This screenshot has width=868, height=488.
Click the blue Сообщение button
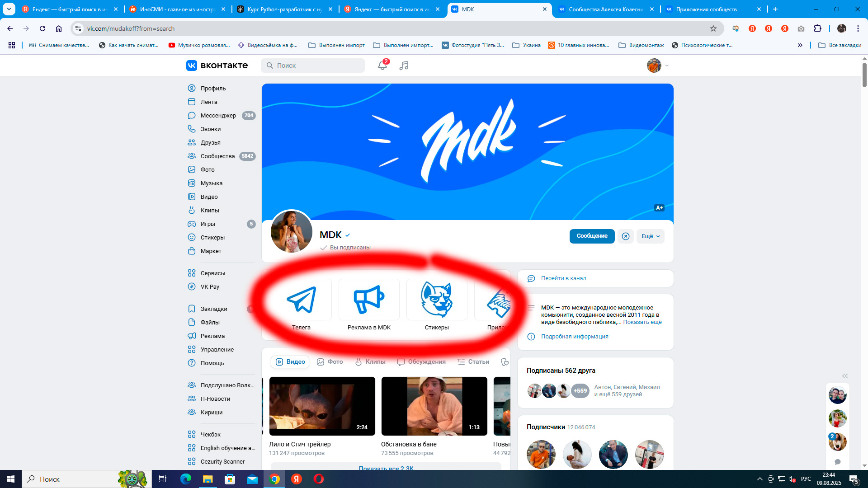[592, 236]
